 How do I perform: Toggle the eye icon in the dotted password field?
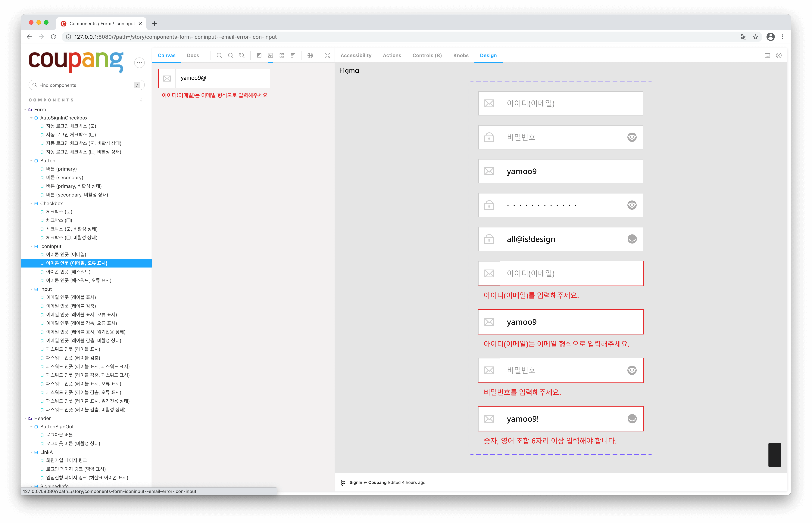632,205
